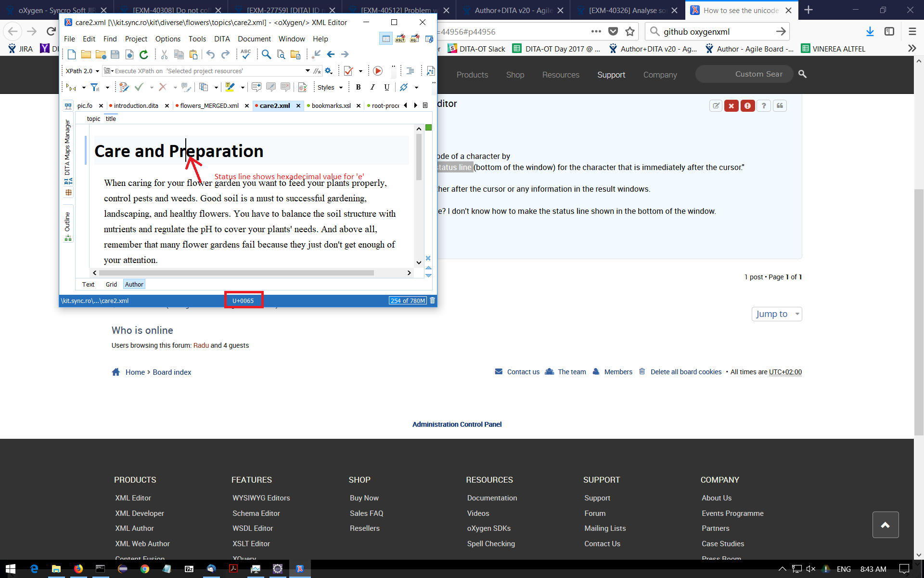This screenshot has height=578, width=924.
Task: Click the trash icon in oXygen status bar
Action: click(x=432, y=301)
